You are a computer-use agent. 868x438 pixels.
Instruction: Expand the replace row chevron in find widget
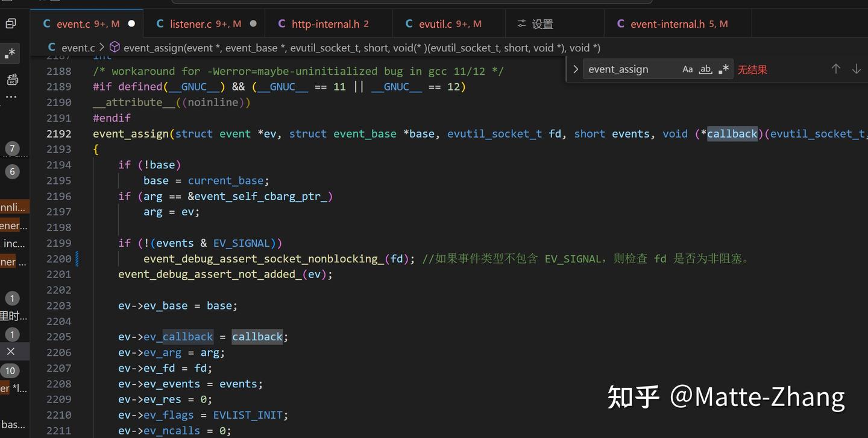(576, 69)
